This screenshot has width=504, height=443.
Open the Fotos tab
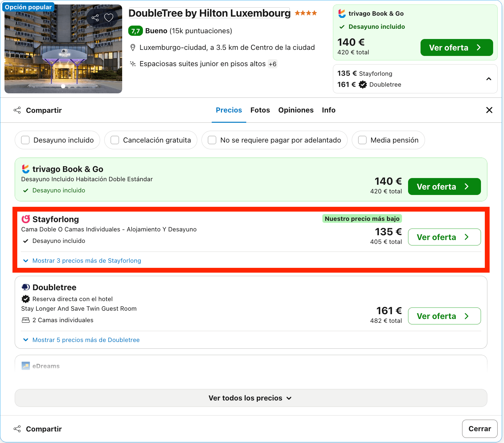pos(260,110)
